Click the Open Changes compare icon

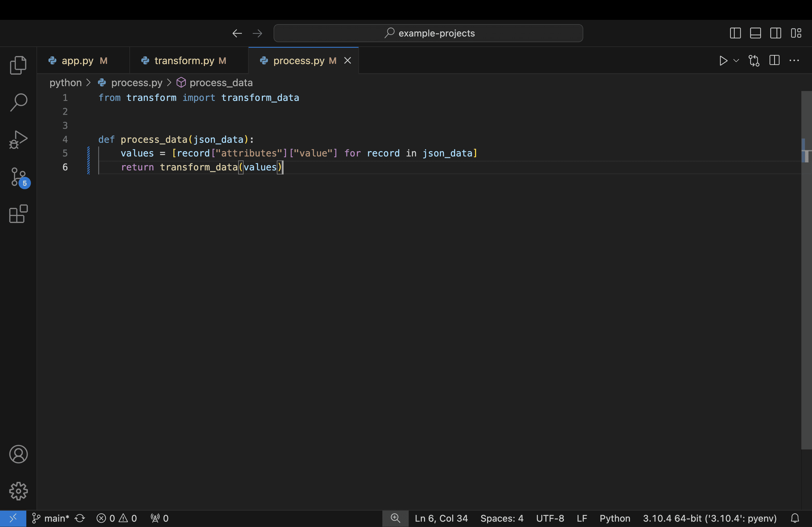click(x=754, y=61)
